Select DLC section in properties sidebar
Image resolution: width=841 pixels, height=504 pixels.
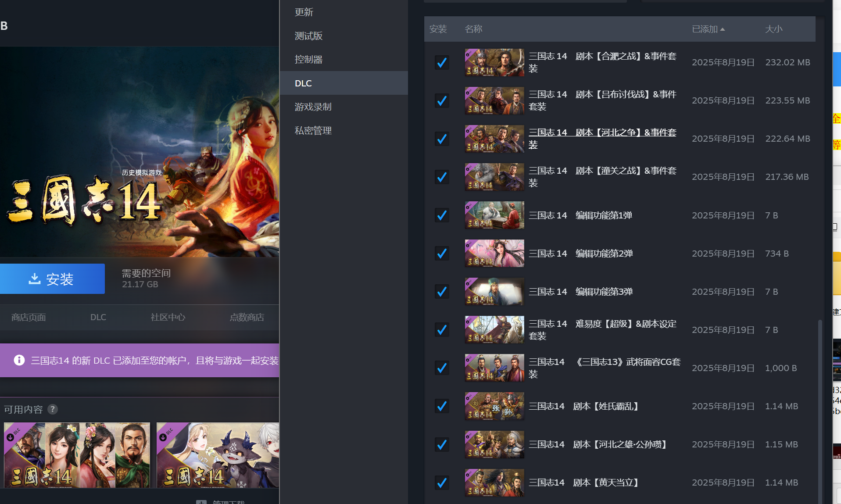pyautogui.click(x=344, y=83)
